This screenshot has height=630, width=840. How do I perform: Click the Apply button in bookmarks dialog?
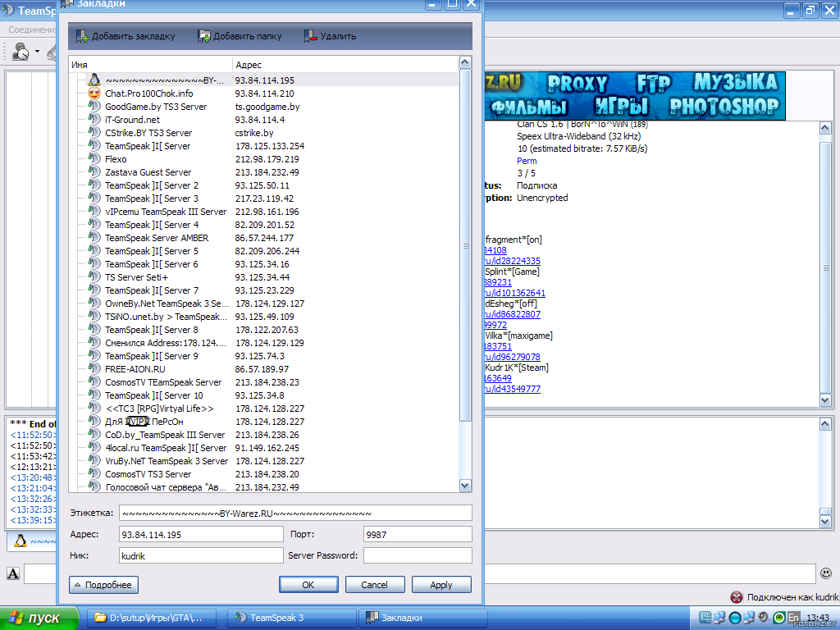tap(441, 585)
